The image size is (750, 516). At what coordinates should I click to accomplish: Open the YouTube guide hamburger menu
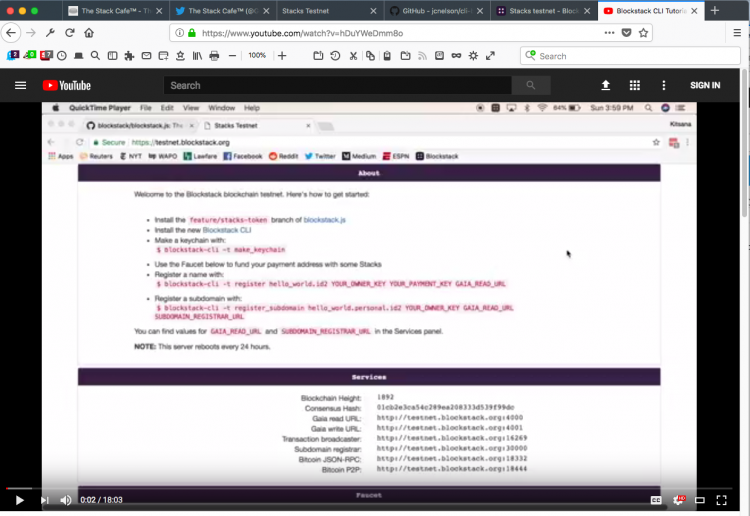21,85
